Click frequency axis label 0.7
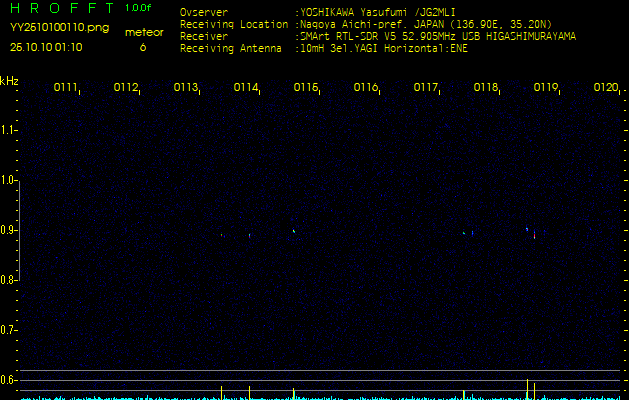Image resolution: width=629 pixels, height=400 pixels. (x=7, y=330)
